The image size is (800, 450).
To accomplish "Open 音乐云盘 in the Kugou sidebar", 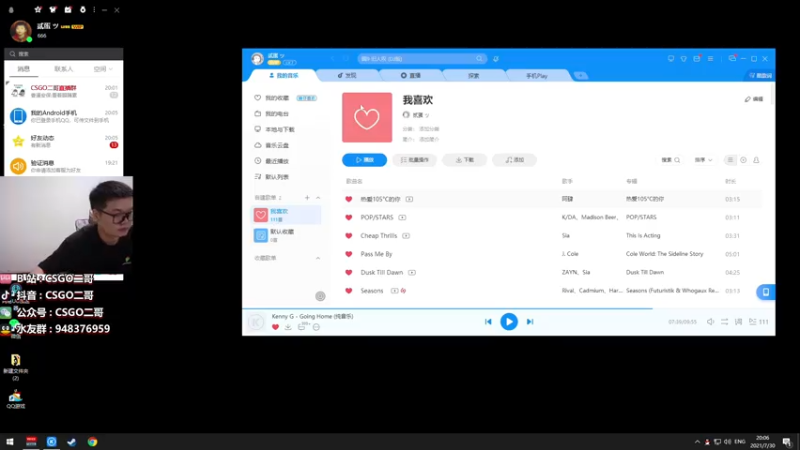I will (x=277, y=145).
